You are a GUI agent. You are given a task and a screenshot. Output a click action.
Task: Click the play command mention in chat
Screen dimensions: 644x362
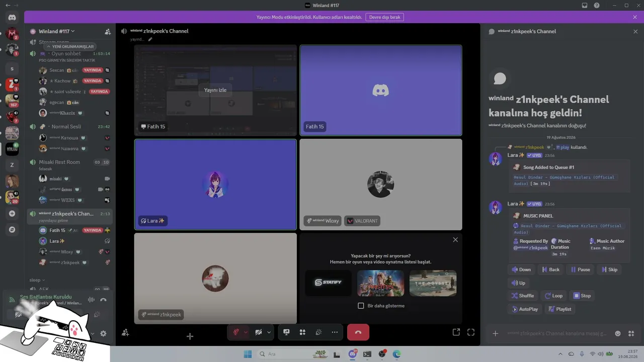click(562, 147)
